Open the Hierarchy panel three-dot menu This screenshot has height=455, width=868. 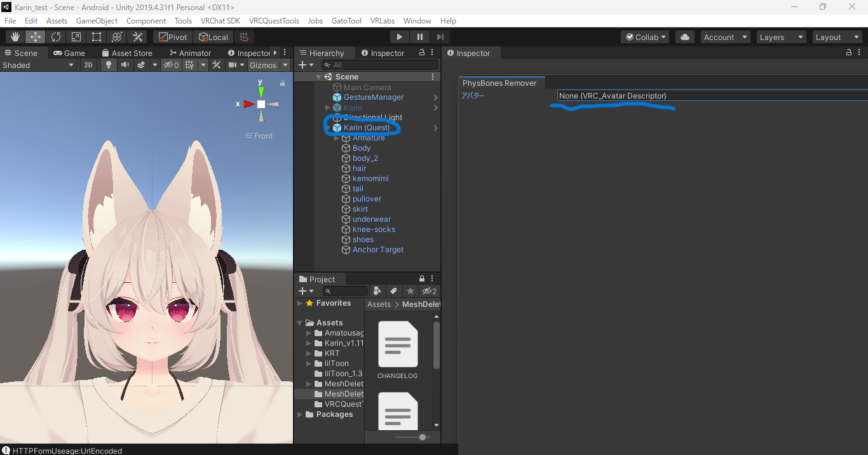pyautogui.click(x=433, y=53)
